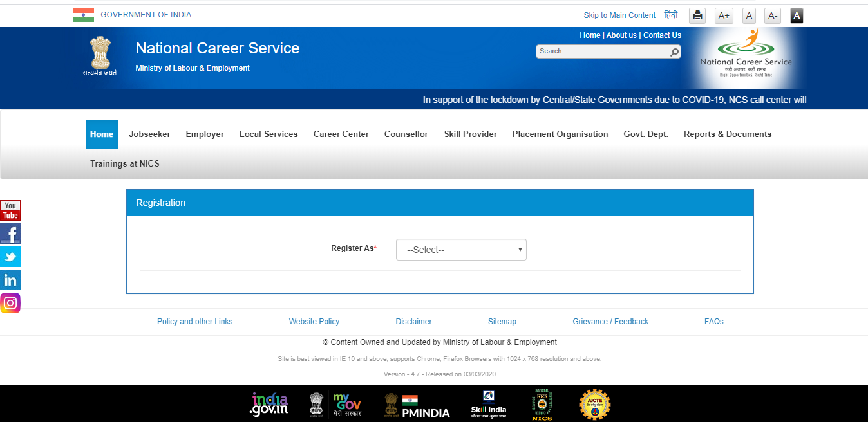Viewport: 868px width, 422px height.
Task: Open the Grievance / Feedback link
Action: tap(610, 322)
